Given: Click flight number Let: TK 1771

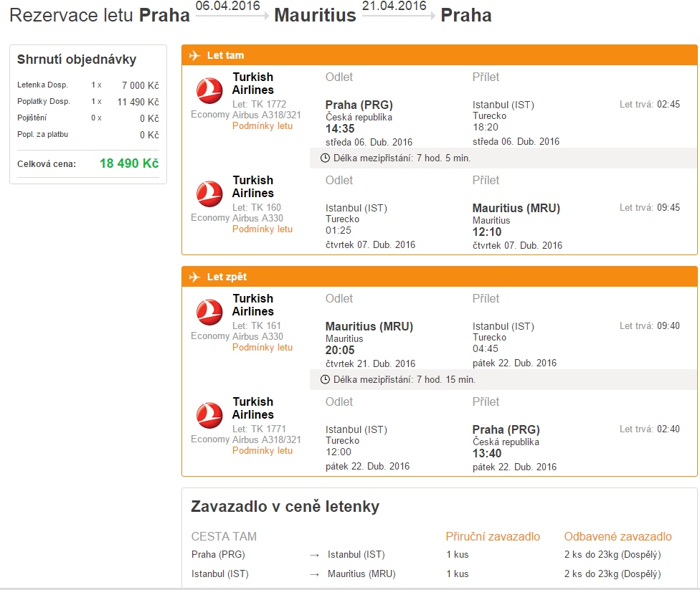Looking at the screenshot, I should pos(260,429).
